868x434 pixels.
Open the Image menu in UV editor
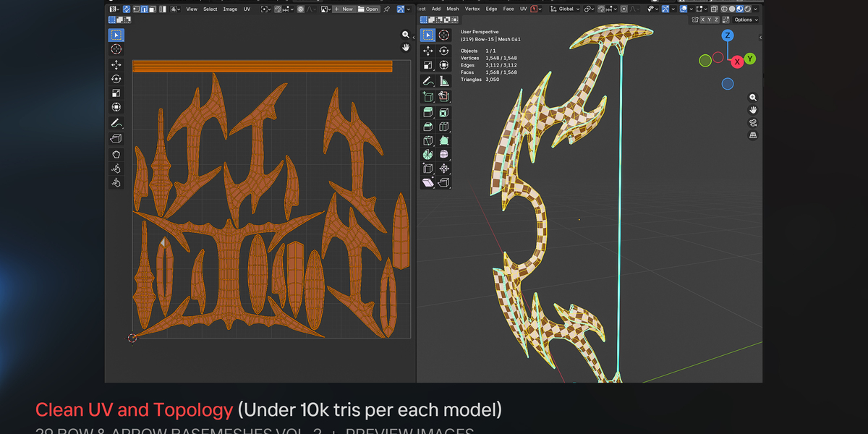click(x=230, y=9)
